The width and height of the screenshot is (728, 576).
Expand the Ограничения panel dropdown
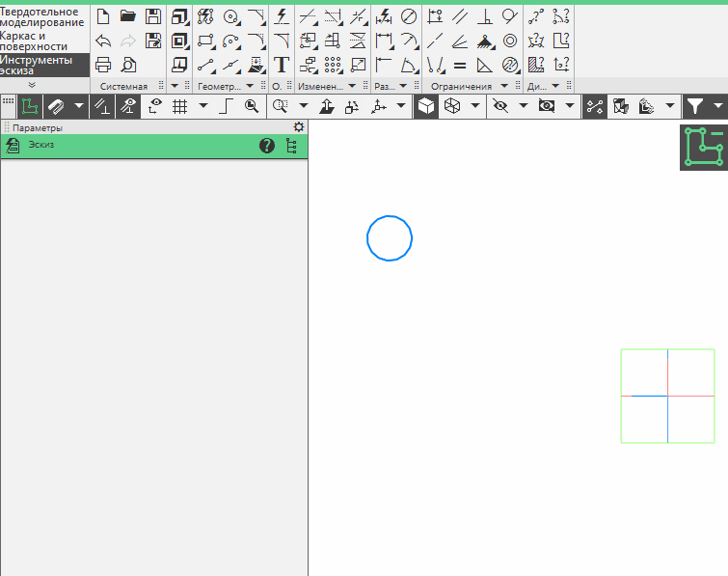point(503,86)
